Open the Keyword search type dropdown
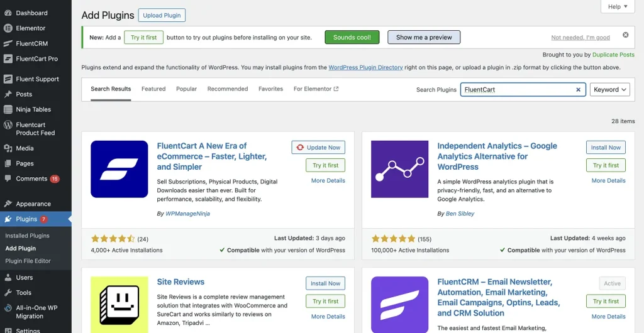 point(609,89)
